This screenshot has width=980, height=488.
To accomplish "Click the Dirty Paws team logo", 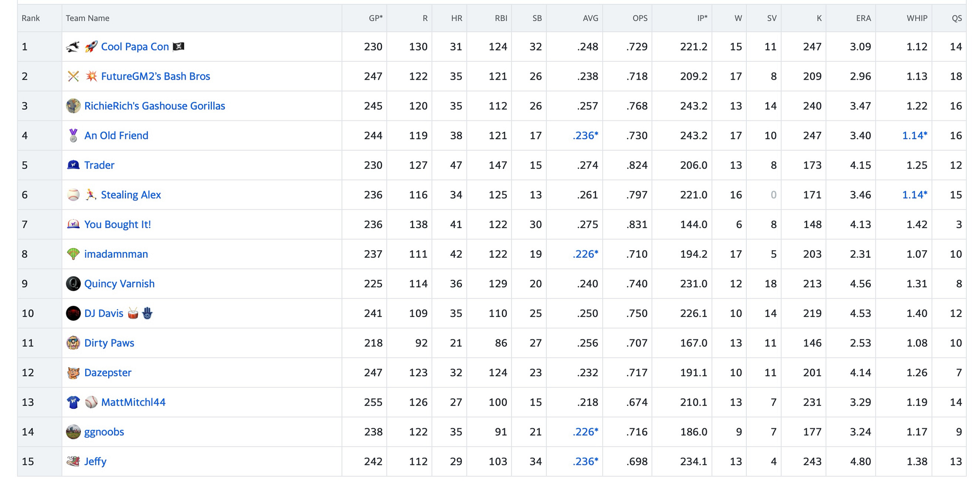I will (73, 343).
